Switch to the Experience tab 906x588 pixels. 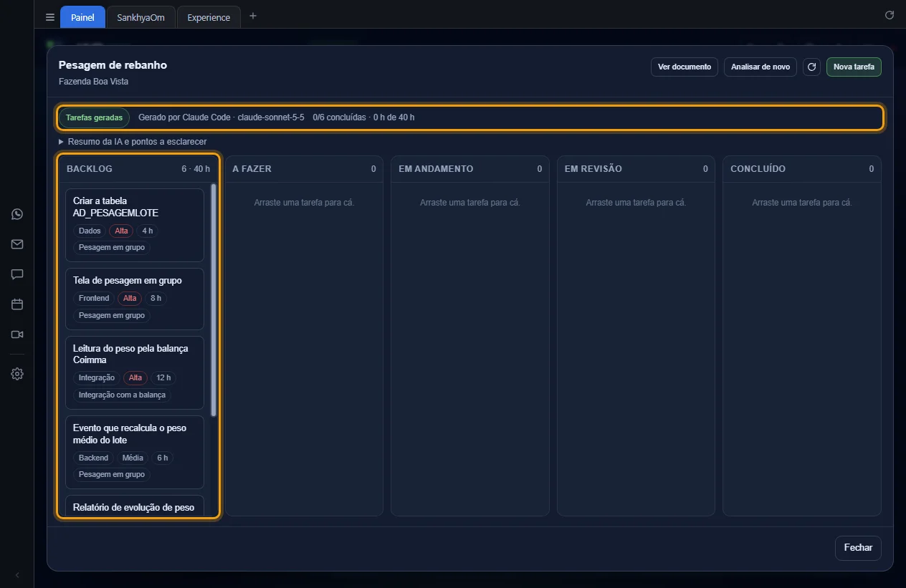209,17
